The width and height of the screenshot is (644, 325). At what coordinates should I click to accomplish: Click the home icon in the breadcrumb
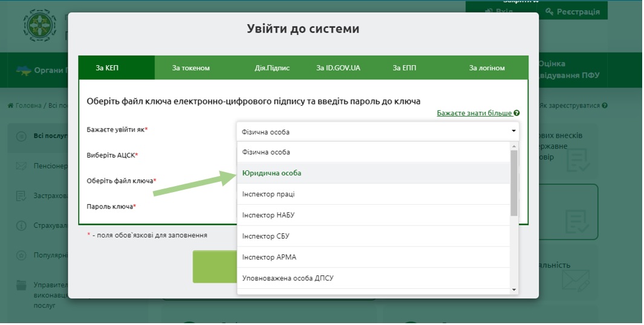10,106
